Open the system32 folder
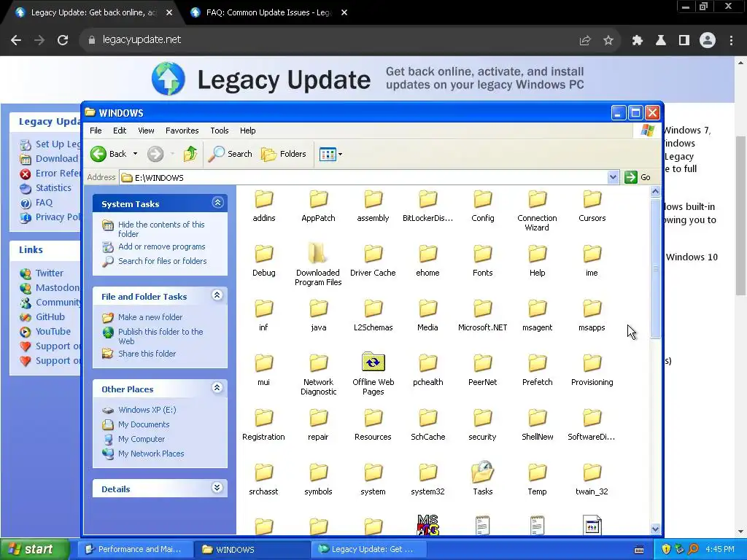Screen dimensions: 747x560 click(427, 480)
